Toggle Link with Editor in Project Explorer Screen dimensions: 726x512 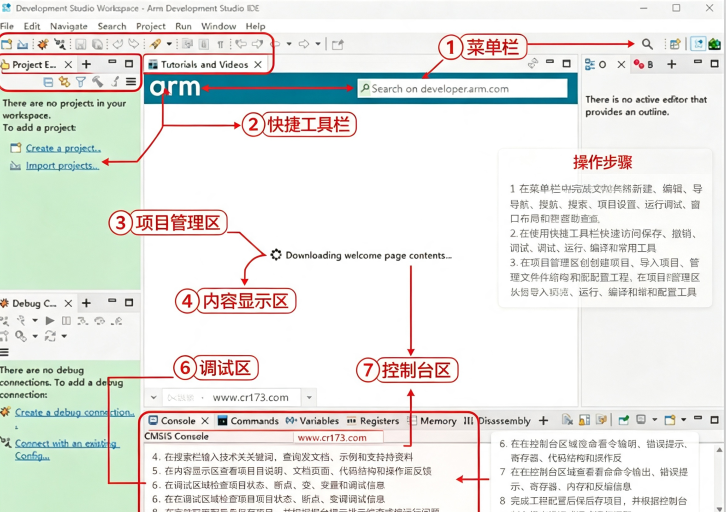(64, 82)
